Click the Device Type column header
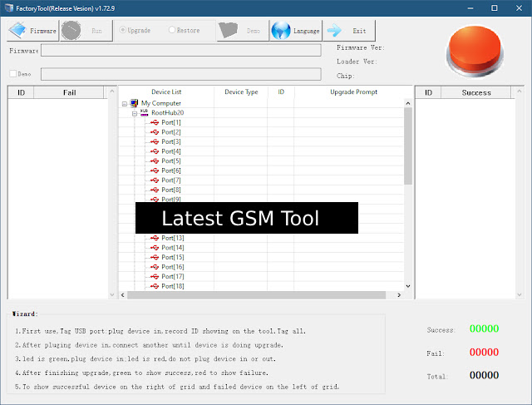532x405 pixels. click(241, 92)
